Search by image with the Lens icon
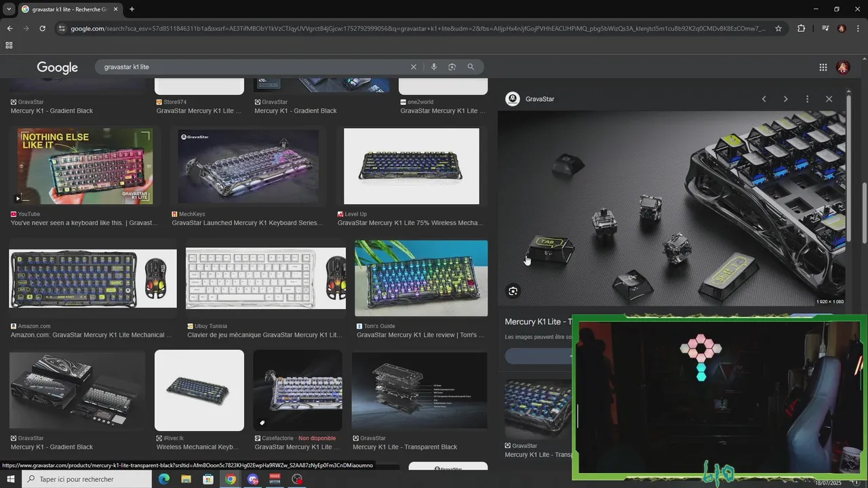868x488 pixels. (x=452, y=67)
